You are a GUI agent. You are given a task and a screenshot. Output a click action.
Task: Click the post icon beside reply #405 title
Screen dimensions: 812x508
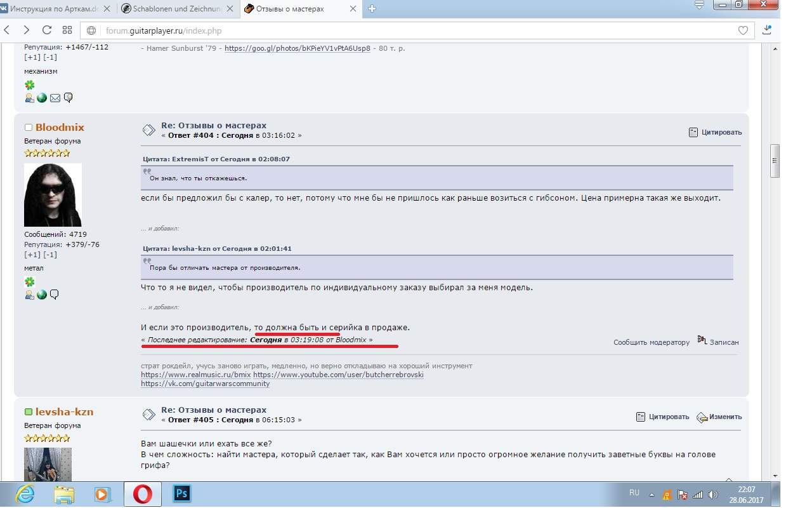pyautogui.click(x=148, y=415)
